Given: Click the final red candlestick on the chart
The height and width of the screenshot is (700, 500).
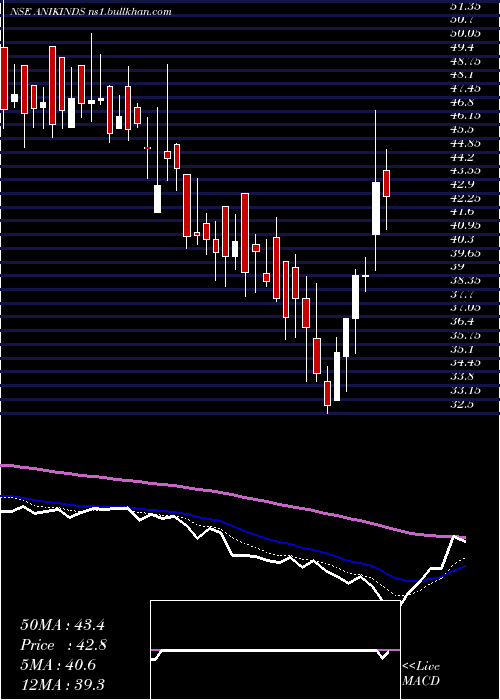Looking at the screenshot, I should tap(387, 183).
